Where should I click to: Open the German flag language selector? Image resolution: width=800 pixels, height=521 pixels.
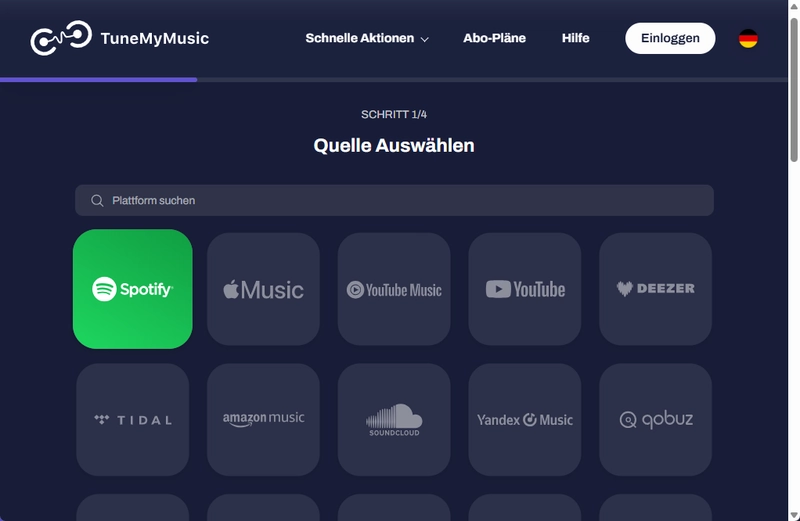[748, 38]
